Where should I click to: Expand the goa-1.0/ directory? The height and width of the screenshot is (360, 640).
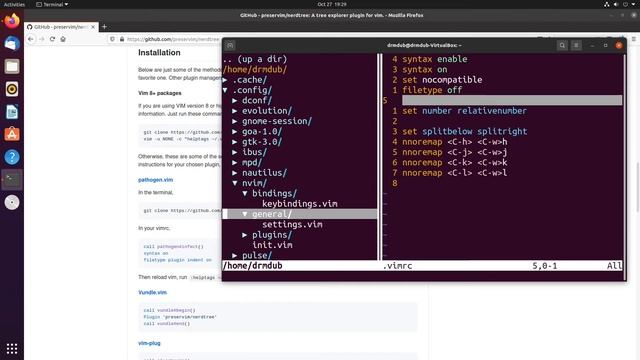point(235,131)
